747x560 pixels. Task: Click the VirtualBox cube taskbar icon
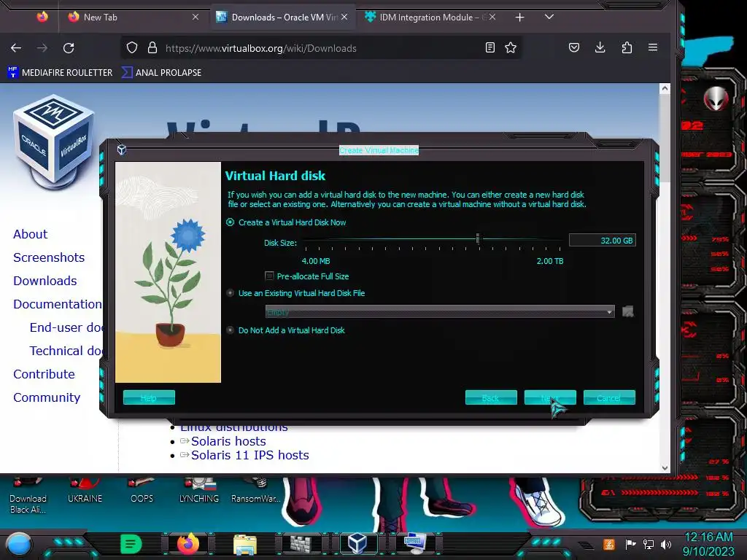click(x=357, y=543)
